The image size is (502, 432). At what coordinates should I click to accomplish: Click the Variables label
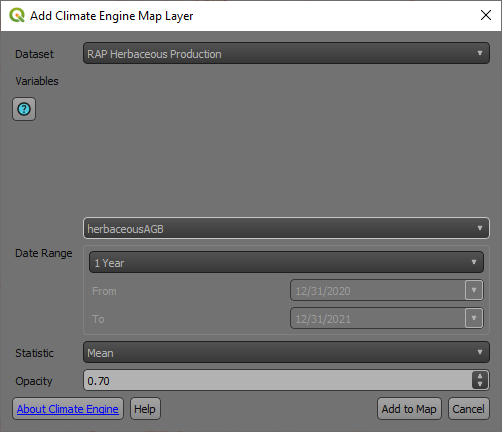(x=37, y=81)
